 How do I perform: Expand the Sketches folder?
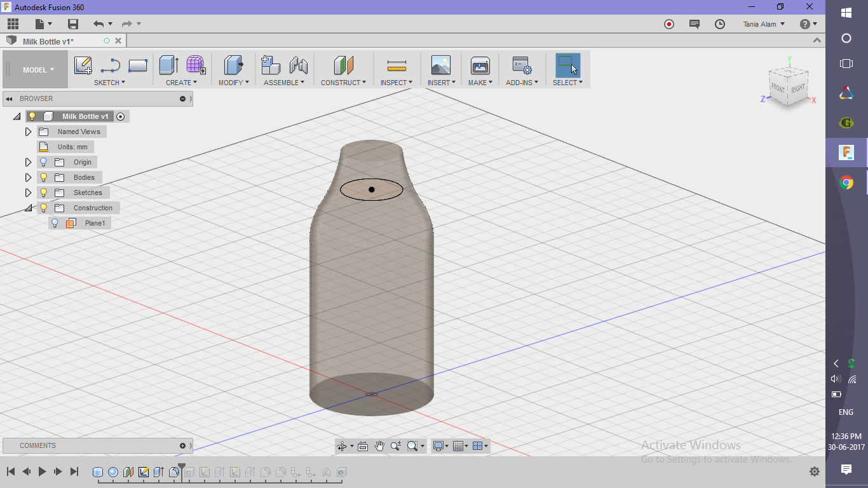[x=28, y=193]
